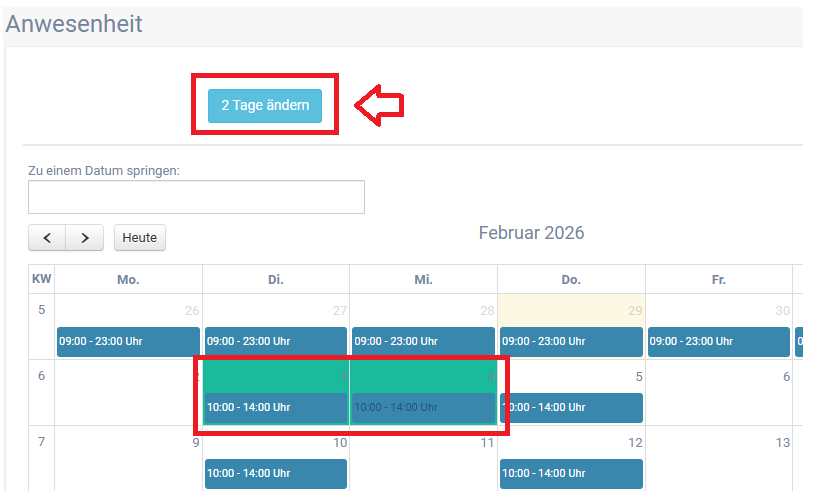Viewport: 821px width, 497px height.
Task: Click the KW 7 week number cell
Action: (x=42, y=442)
